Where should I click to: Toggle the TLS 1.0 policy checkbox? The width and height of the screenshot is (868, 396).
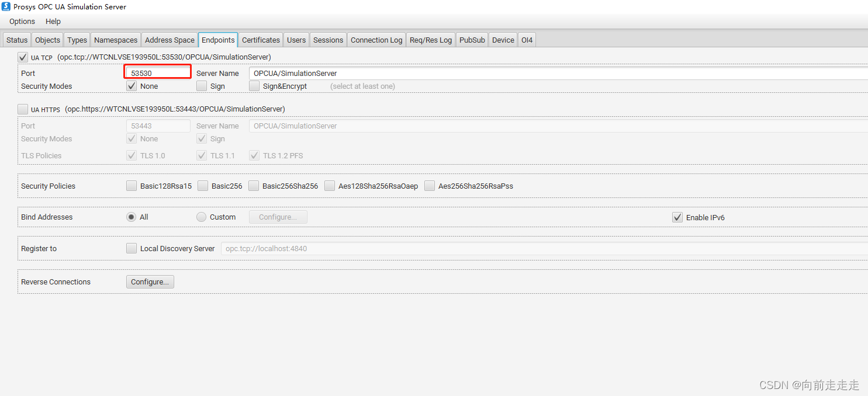point(132,155)
